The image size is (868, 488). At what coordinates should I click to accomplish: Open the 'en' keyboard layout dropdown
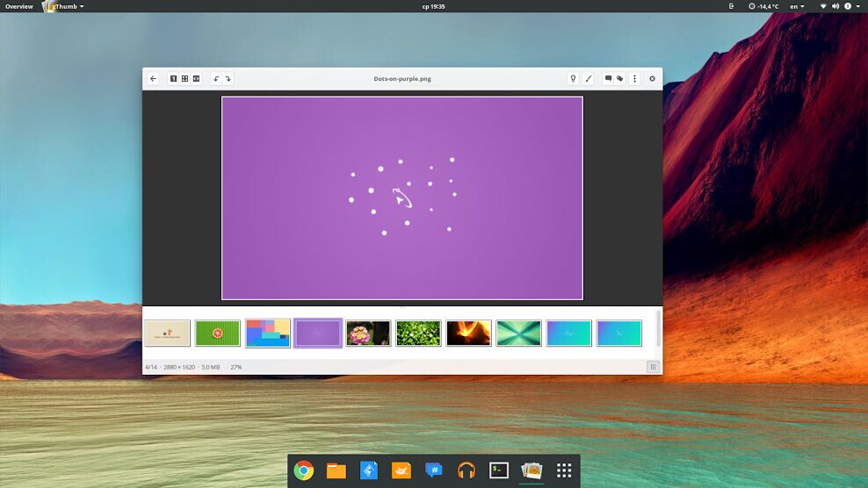[x=797, y=6]
